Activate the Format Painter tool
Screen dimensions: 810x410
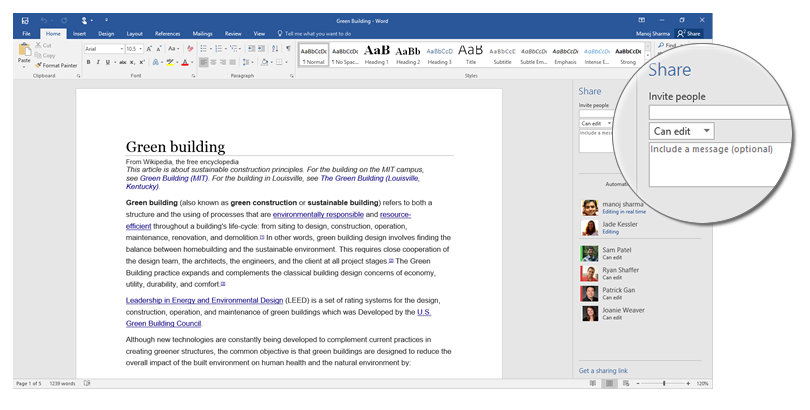(56, 66)
